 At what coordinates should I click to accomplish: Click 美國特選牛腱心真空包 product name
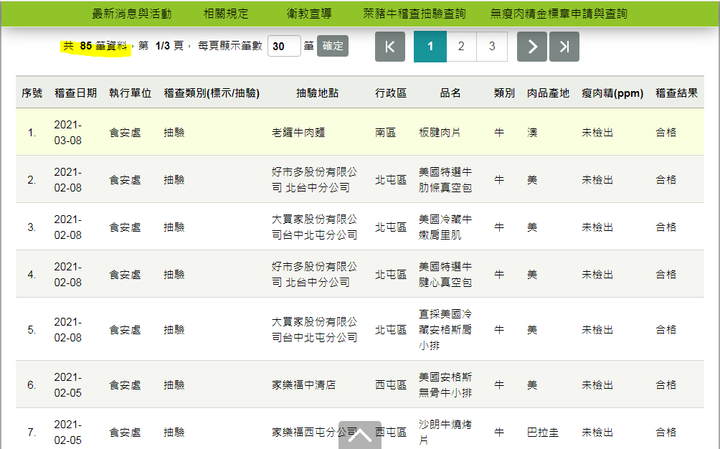point(445,274)
